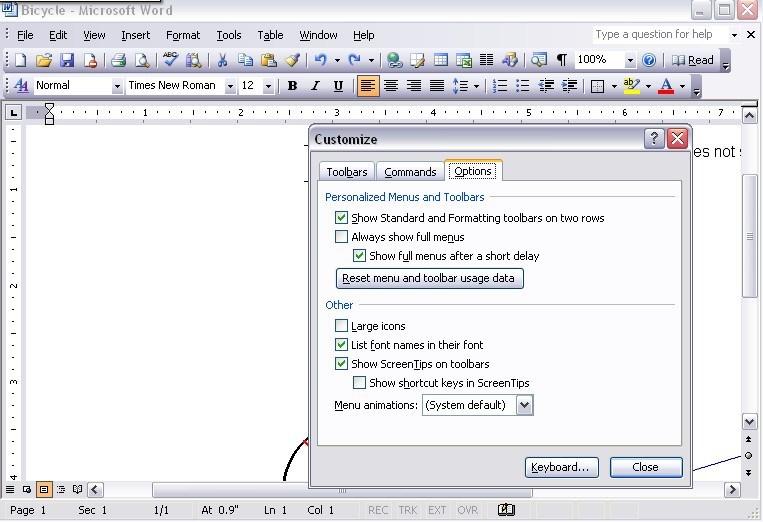Image resolution: width=763 pixels, height=522 pixels.
Task: Select the Format Painter brush icon
Action: pyautogui.click(x=292, y=60)
